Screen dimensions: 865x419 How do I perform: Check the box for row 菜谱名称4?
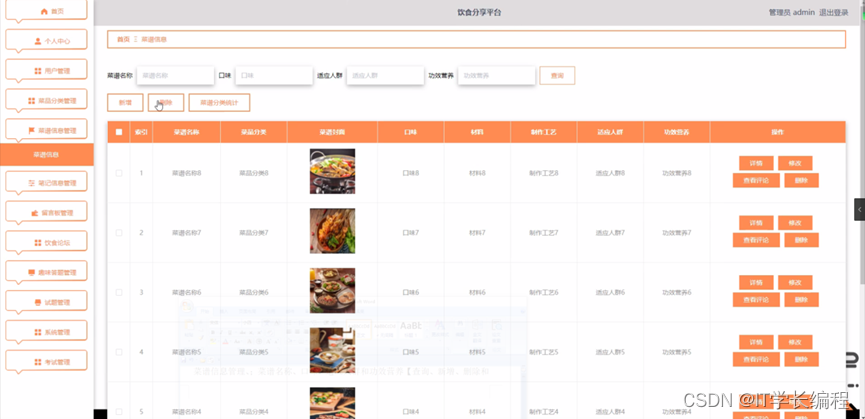[x=119, y=411]
